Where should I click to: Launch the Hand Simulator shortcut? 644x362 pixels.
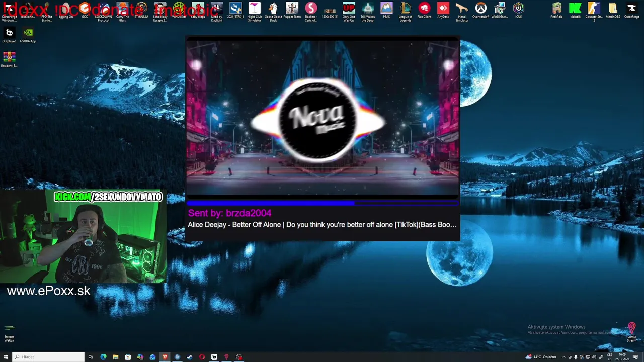pos(462,12)
